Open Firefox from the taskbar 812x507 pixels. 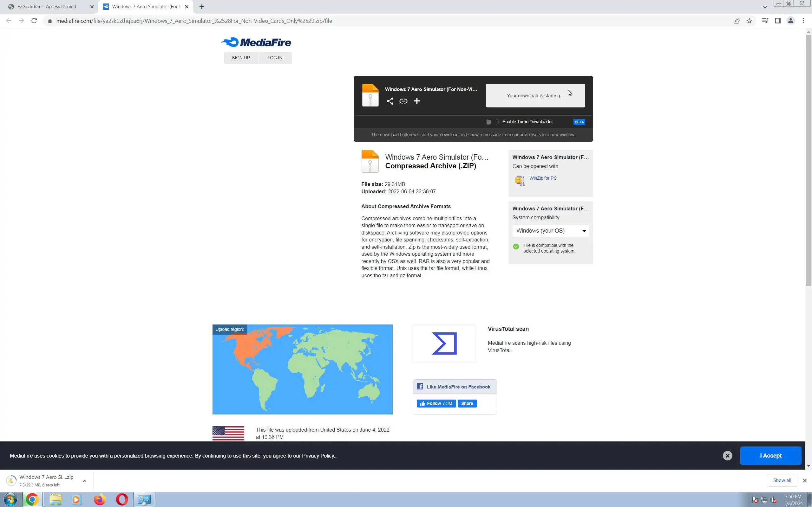(99, 500)
